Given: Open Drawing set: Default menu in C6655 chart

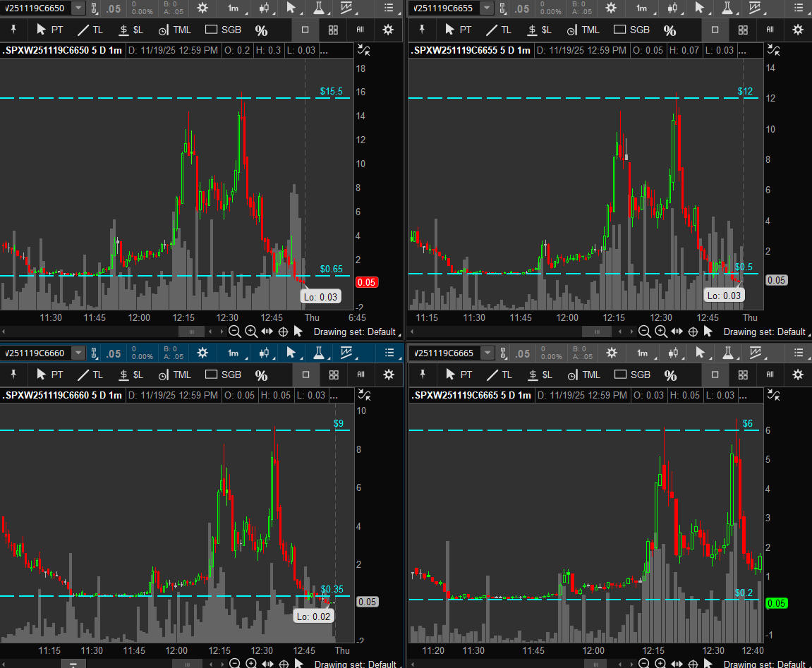Looking at the screenshot, I should [764, 332].
